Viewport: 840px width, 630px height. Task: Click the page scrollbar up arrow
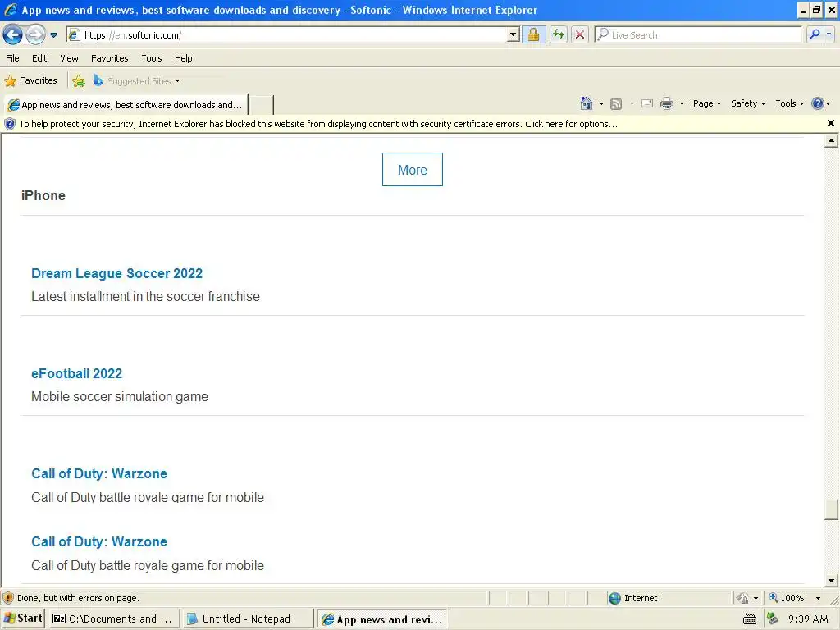click(831, 141)
